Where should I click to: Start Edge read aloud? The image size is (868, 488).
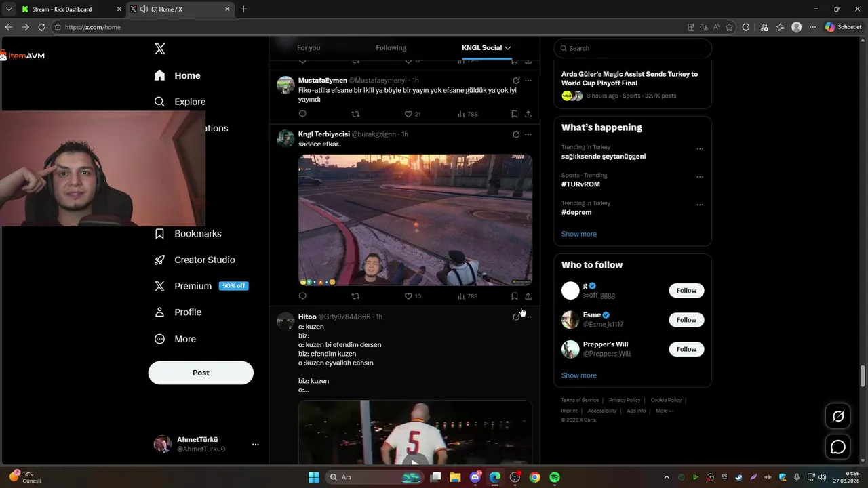point(717,27)
